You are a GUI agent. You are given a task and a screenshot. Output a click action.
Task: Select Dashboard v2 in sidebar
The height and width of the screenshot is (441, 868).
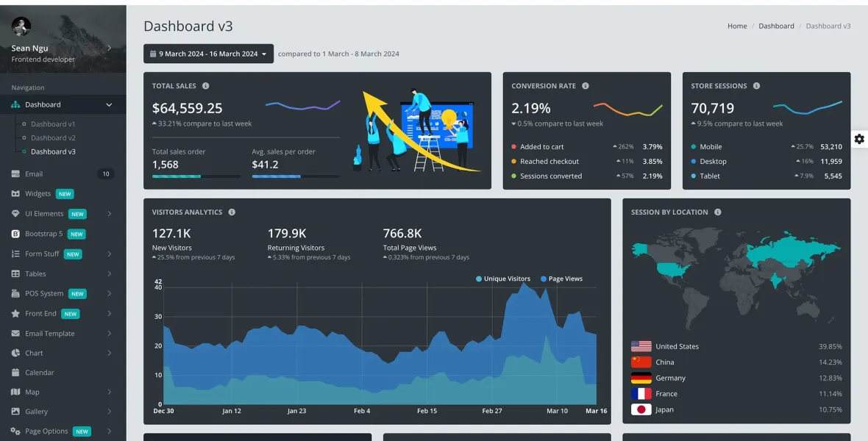[53, 138]
